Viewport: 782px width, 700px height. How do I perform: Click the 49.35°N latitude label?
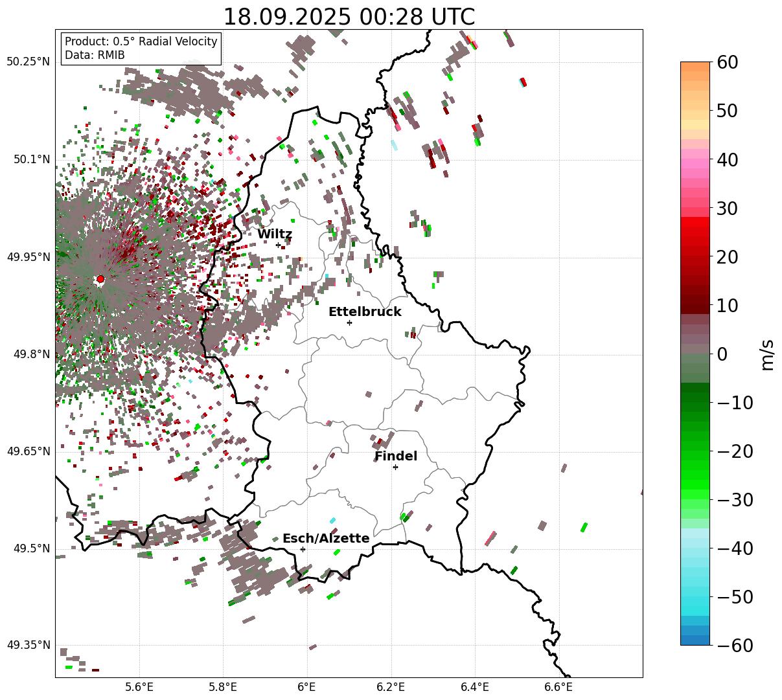(29, 645)
